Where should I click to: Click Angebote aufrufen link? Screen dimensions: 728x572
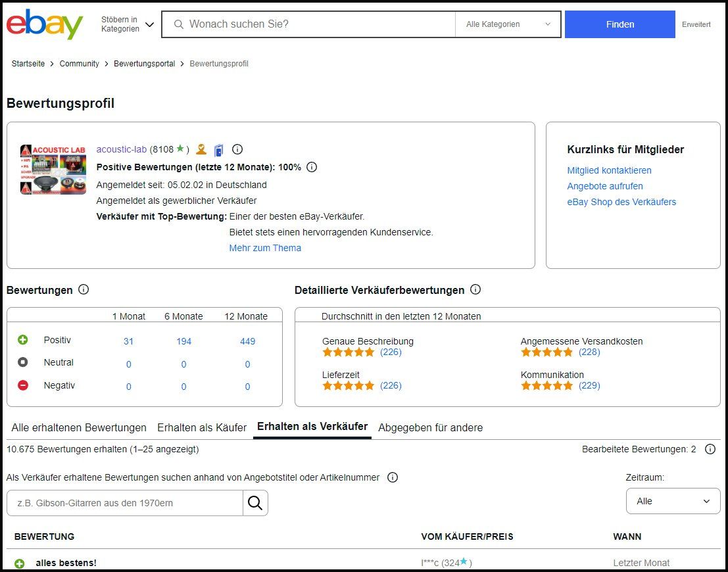pyautogui.click(x=605, y=186)
